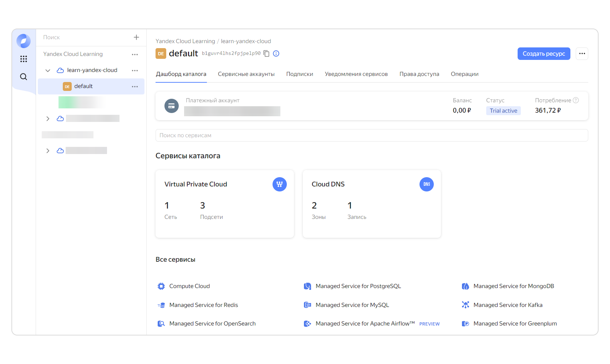Screen dimensions: 610x364
Task: Click the cloud icon beside learn-yandex-cloud
Action: [x=60, y=70]
